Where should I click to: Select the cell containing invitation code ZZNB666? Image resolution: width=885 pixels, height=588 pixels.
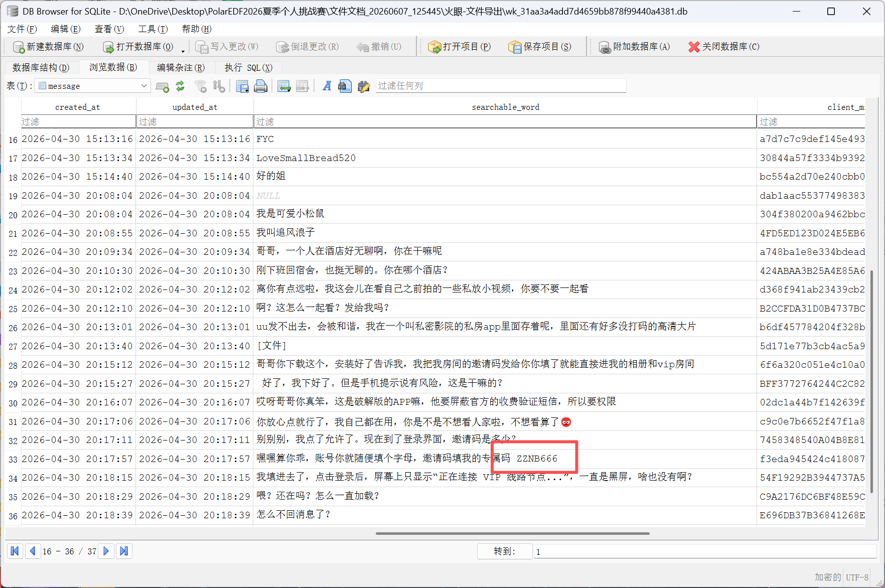click(x=505, y=459)
